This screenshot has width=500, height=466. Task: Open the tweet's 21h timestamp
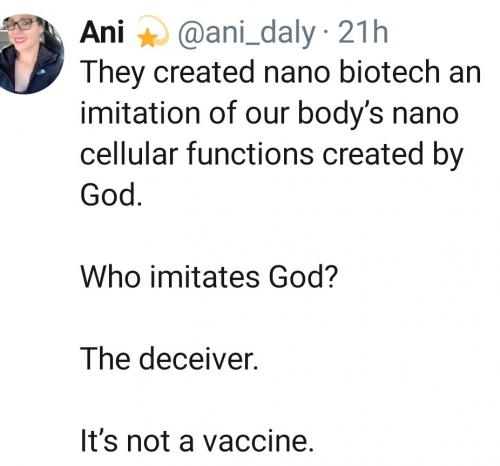click(x=363, y=33)
